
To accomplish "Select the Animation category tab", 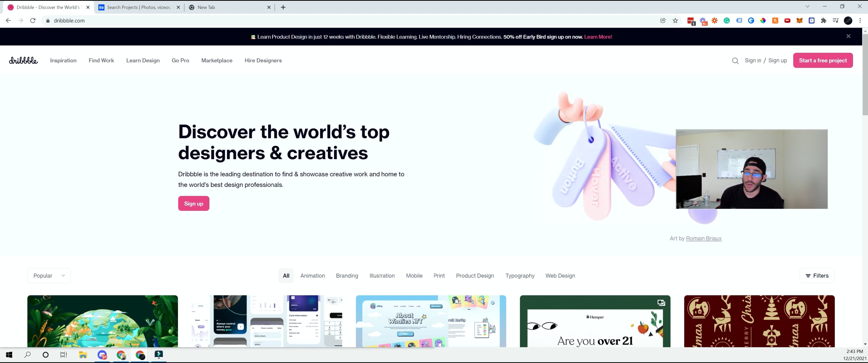I will [312, 276].
